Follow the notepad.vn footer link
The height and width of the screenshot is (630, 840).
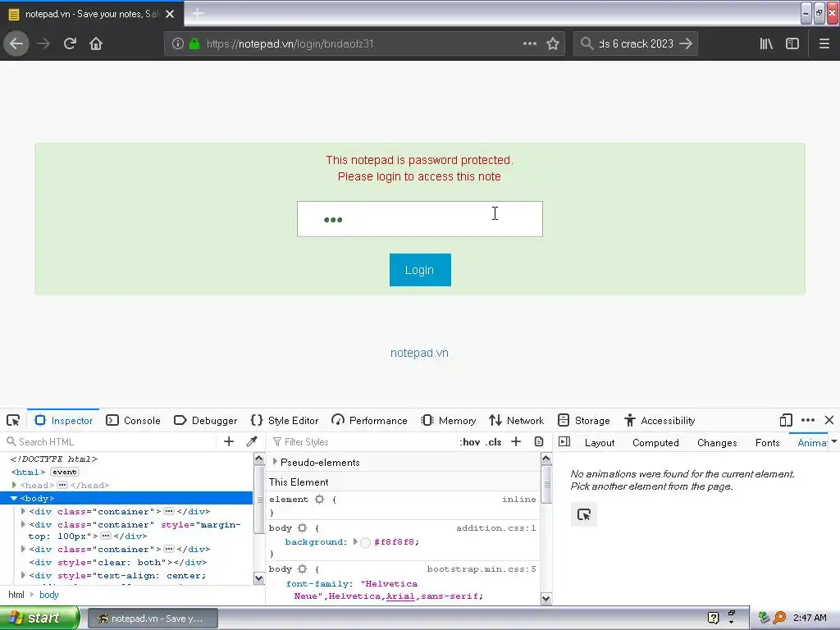tap(419, 353)
